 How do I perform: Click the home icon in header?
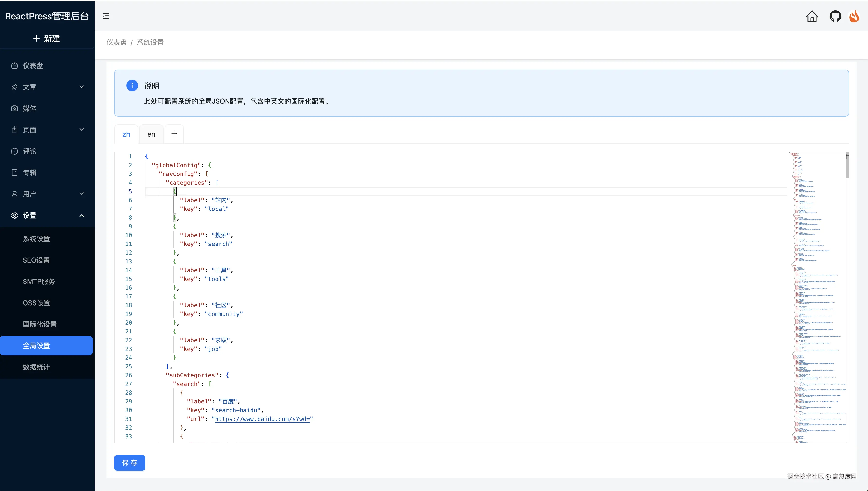tap(812, 16)
